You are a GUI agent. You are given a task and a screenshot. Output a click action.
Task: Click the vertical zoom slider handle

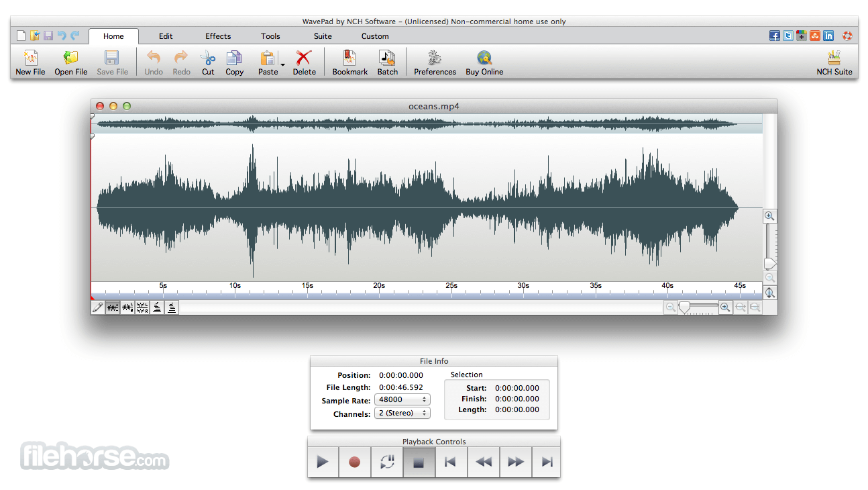(770, 264)
